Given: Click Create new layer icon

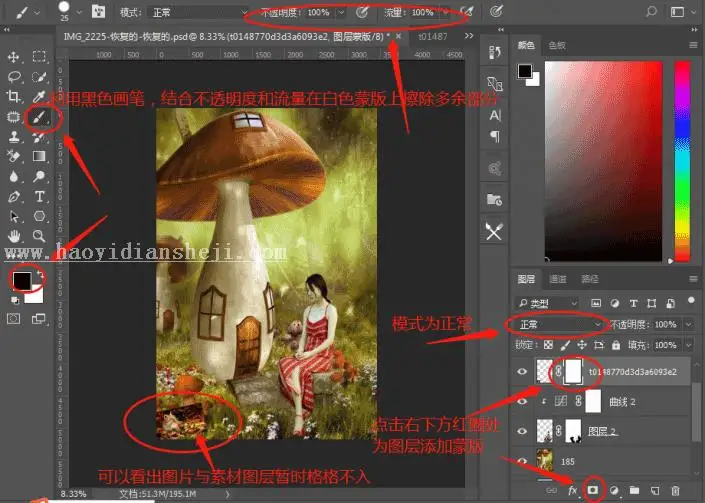Looking at the screenshot, I should coord(655,490).
